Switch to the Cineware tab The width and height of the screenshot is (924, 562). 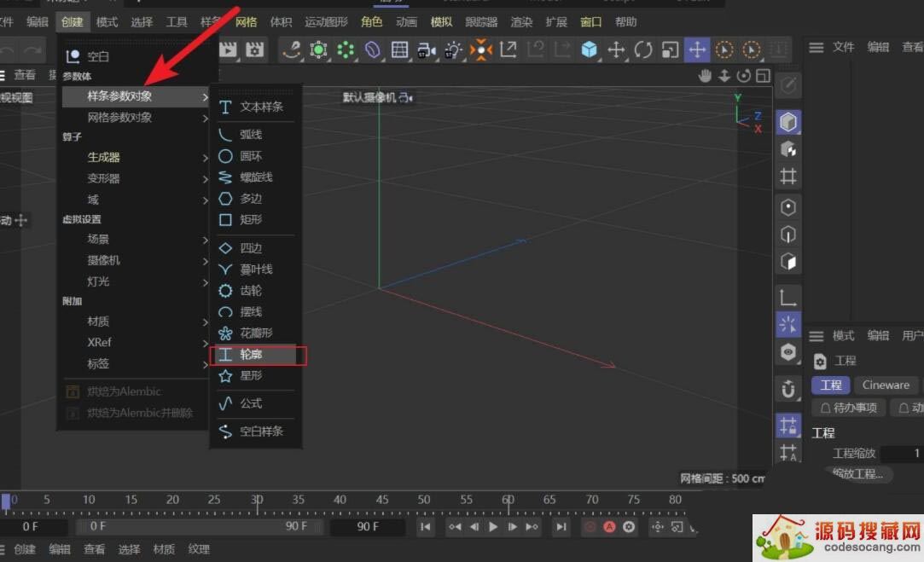[886, 385]
